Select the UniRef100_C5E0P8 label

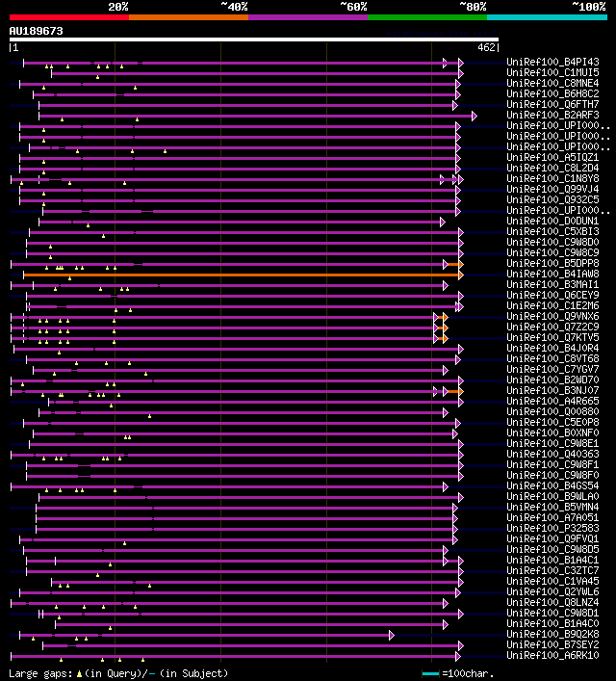(x=552, y=422)
